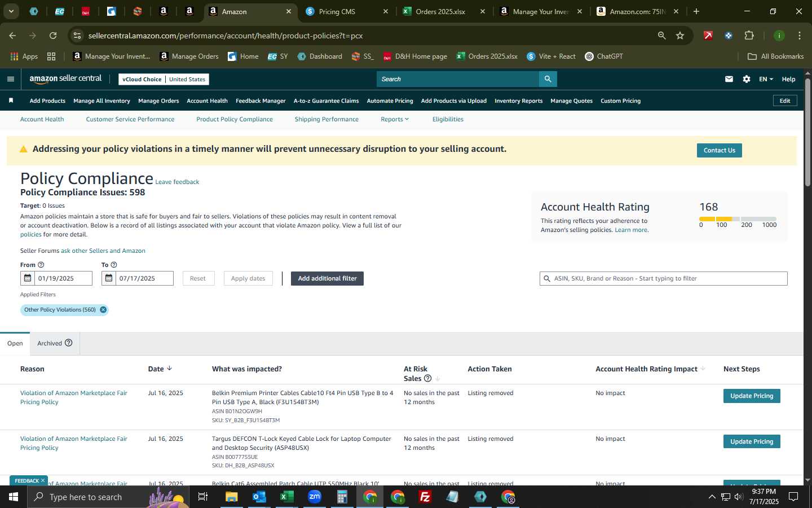The width and height of the screenshot is (812, 508).
Task: Show hidden system tray icons
Action: [x=712, y=497]
